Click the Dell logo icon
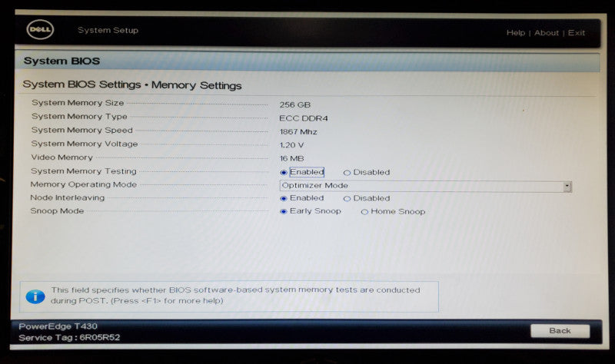615x364 pixels. pos(40,30)
